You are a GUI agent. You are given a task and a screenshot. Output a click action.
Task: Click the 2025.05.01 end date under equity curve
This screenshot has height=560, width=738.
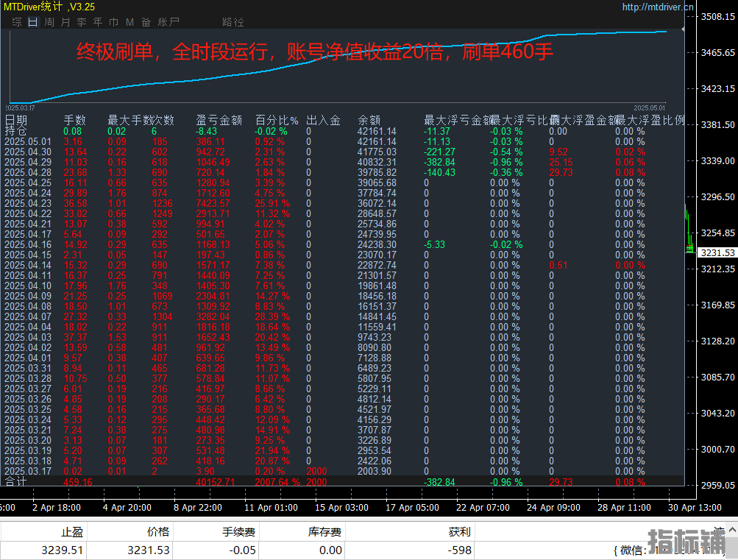(x=649, y=107)
